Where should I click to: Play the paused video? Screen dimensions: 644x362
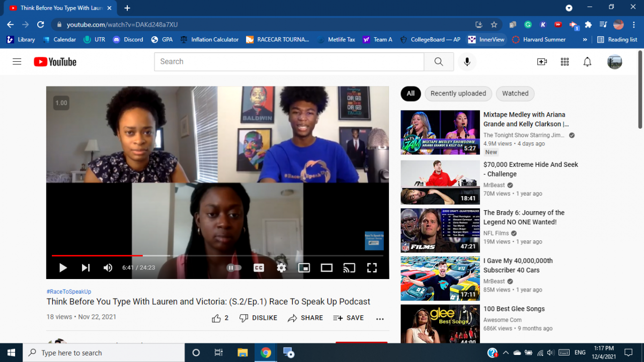click(x=63, y=268)
